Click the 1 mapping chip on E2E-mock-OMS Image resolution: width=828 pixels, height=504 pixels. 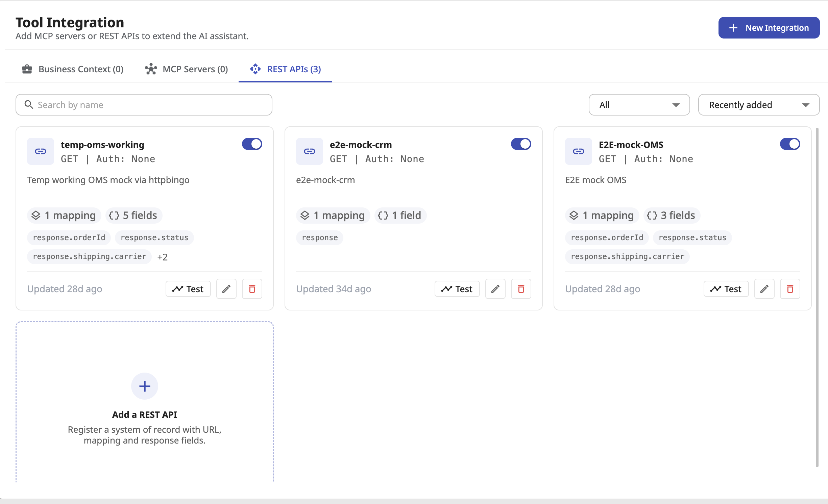pyautogui.click(x=602, y=215)
